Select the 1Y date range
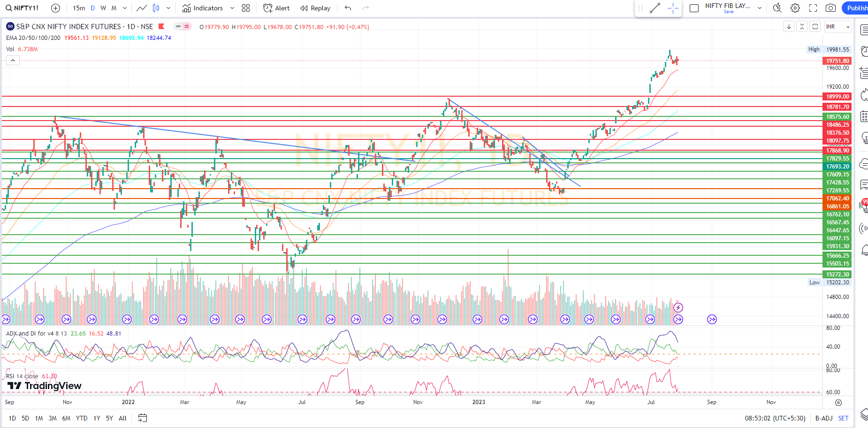This screenshot has width=868, height=428. point(97,418)
